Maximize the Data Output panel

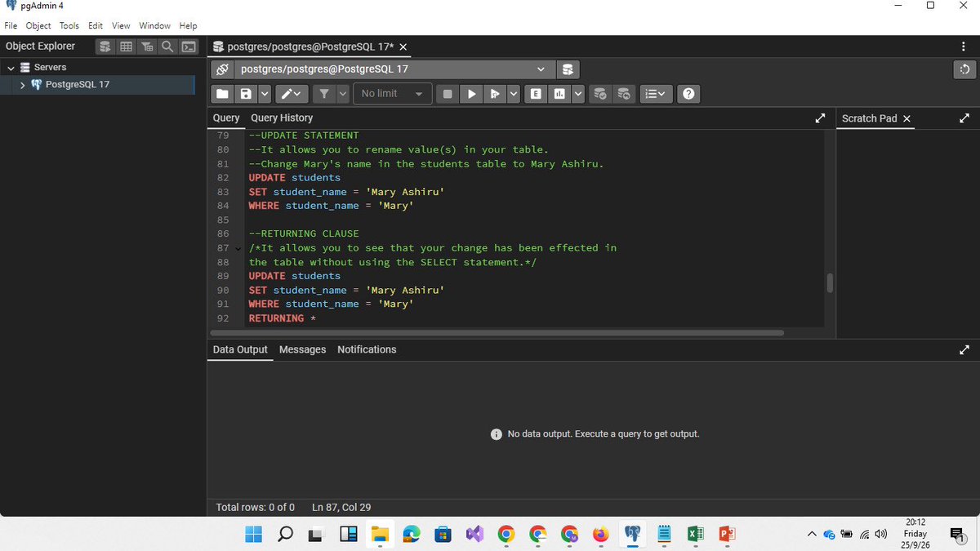pos(964,350)
